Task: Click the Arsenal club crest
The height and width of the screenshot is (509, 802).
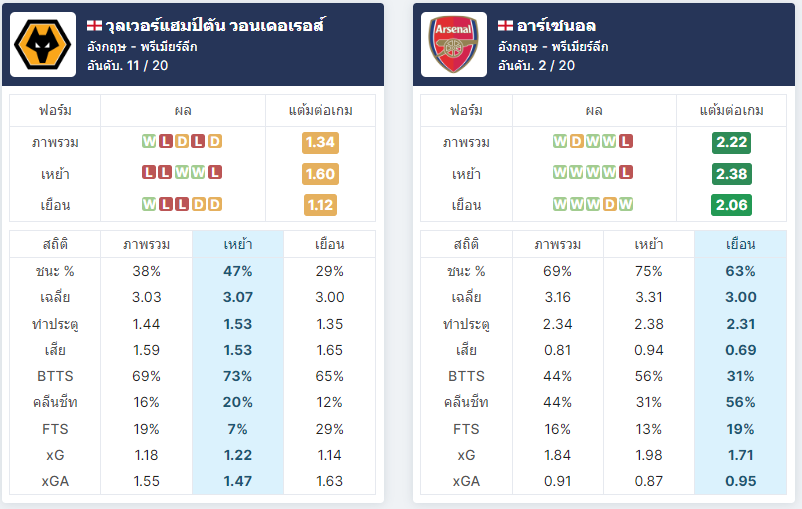Action: pos(454,45)
